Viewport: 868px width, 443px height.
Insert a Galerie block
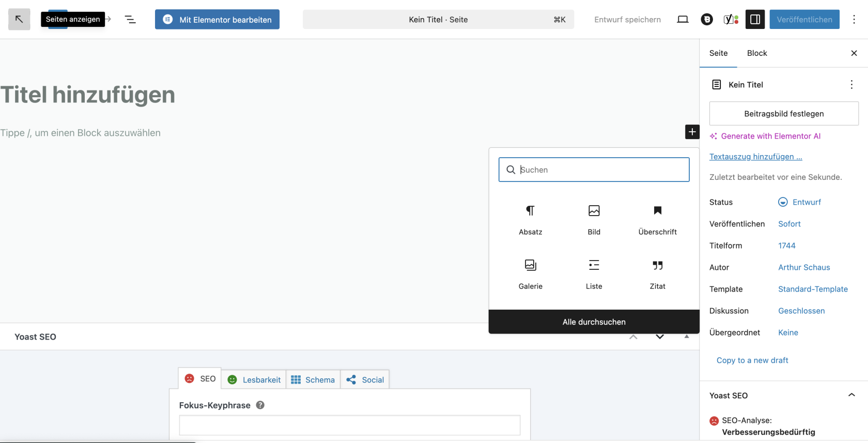(531, 274)
